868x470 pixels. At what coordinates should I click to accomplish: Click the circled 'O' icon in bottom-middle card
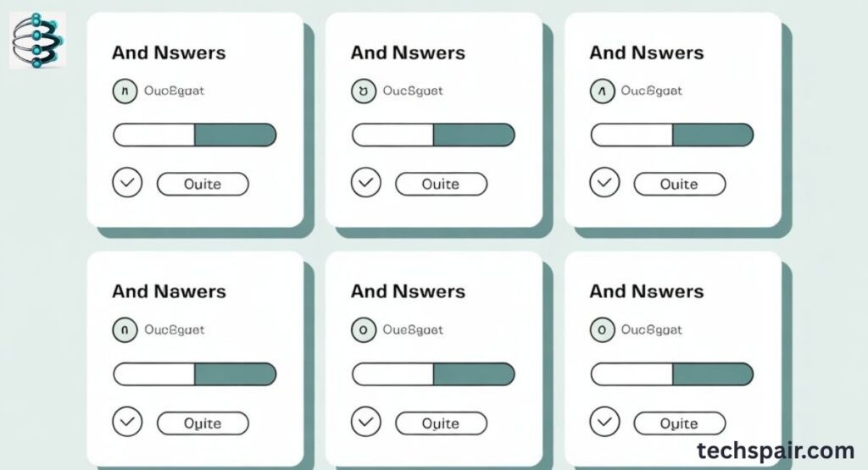pos(364,330)
